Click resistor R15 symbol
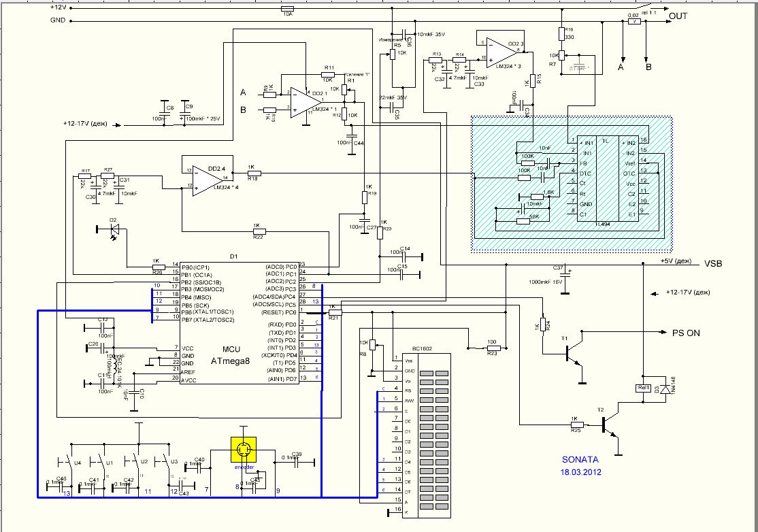Image resolution: width=758 pixels, height=532 pixels. coord(533,81)
